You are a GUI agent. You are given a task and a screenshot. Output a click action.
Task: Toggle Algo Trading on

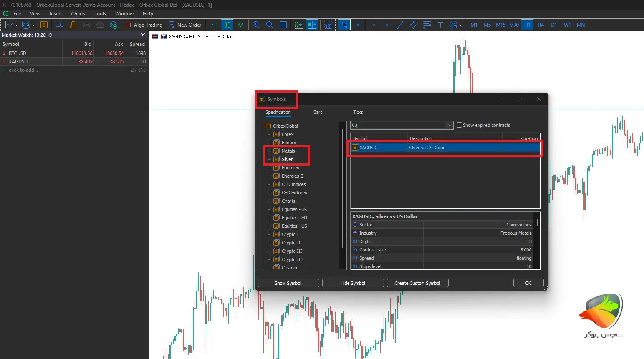pyautogui.click(x=144, y=25)
